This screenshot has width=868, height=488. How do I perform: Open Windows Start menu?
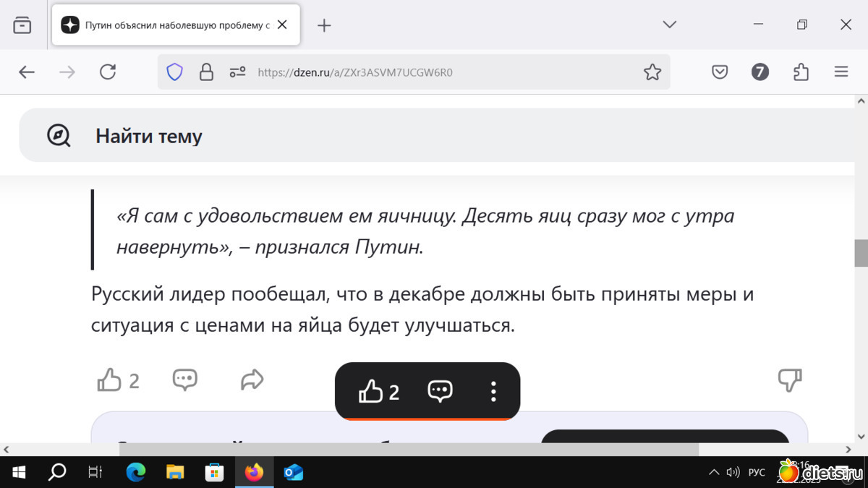(x=19, y=472)
